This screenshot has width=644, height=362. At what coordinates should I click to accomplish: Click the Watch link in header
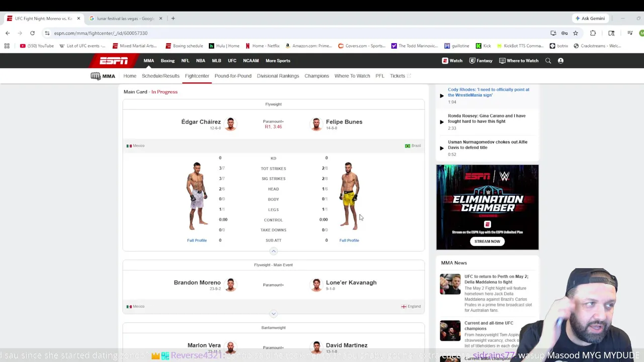(x=452, y=61)
